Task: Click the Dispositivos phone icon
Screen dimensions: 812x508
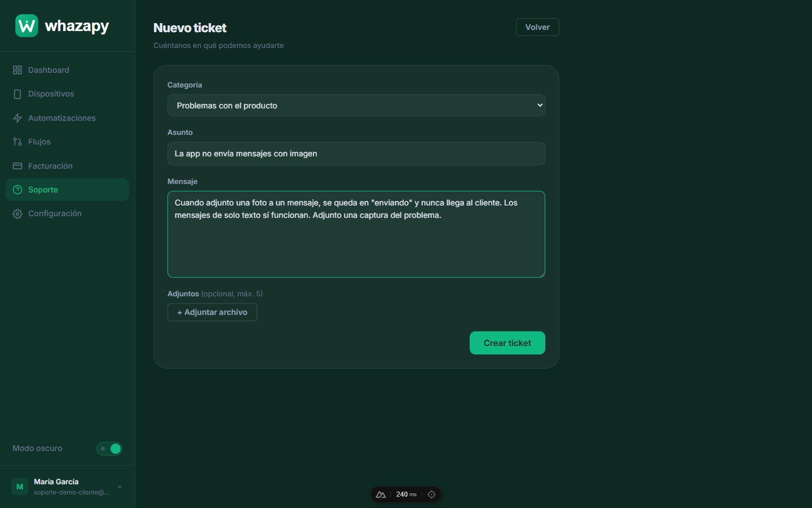Action: pyautogui.click(x=17, y=94)
